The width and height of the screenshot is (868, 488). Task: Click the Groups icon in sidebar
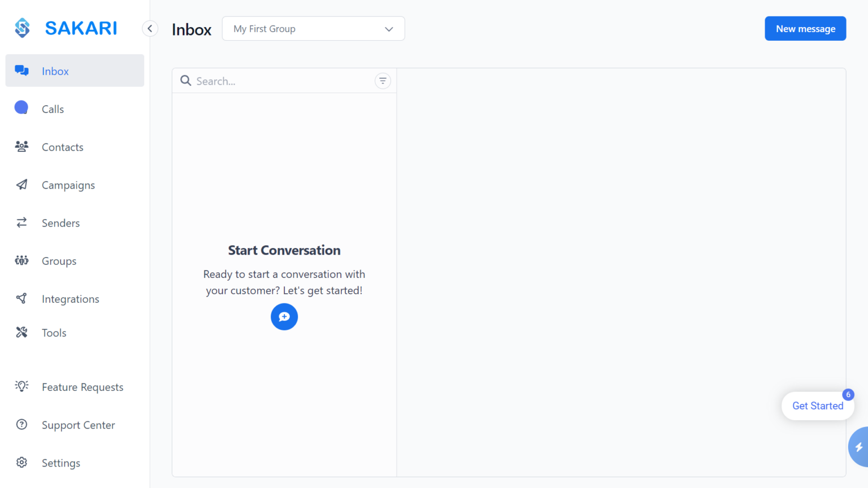point(21,260)
